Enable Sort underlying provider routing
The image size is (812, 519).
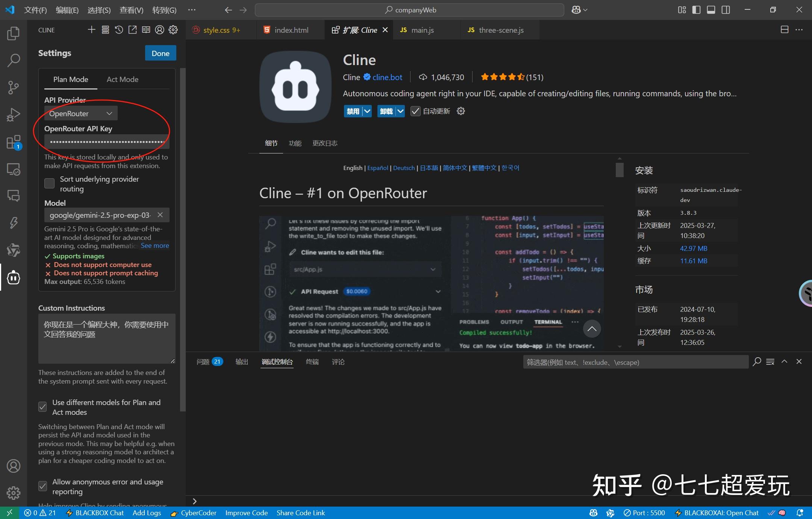49,183
